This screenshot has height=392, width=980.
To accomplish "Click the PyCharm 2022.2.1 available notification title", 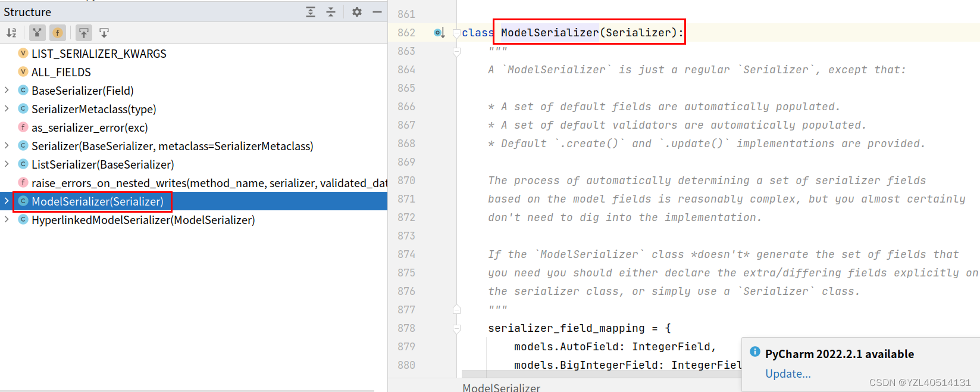I will (840, 354).
